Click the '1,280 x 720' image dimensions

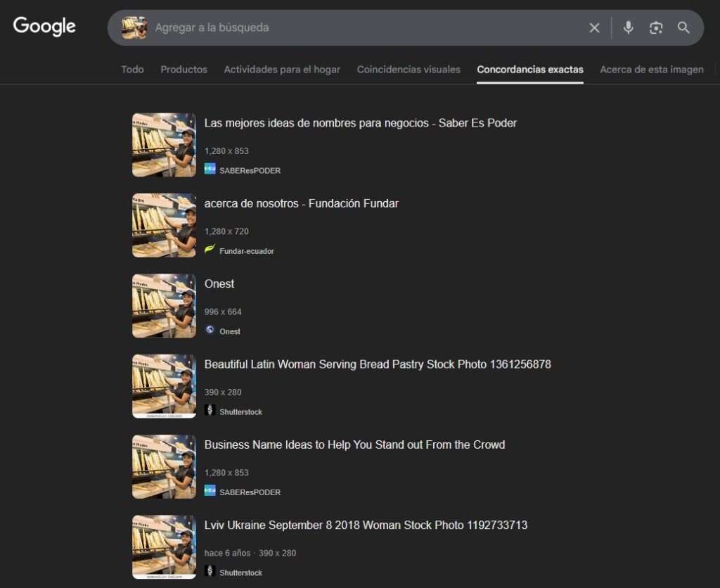226,231
